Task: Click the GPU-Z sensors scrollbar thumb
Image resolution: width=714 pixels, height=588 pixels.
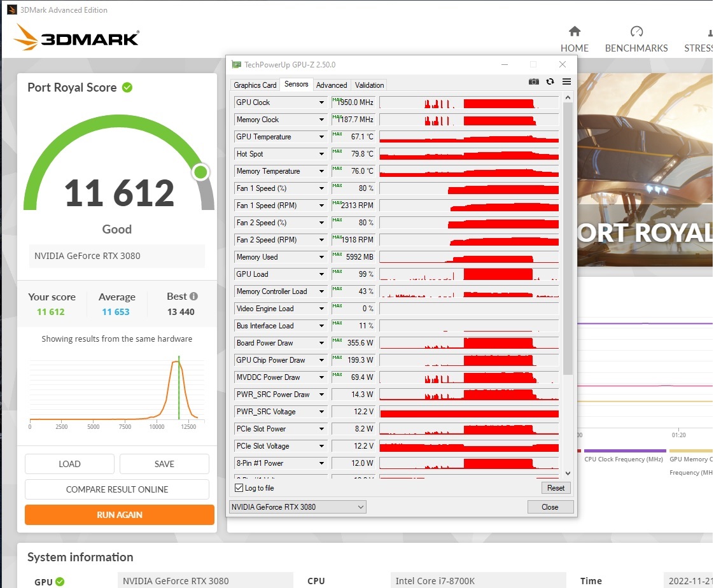Action: tap(568, 238)
